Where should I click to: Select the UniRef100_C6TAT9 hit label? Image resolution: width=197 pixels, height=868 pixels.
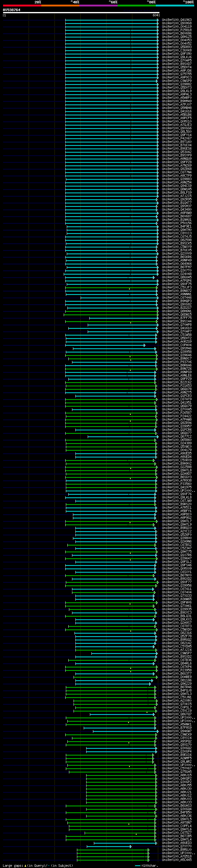[177, 399]
